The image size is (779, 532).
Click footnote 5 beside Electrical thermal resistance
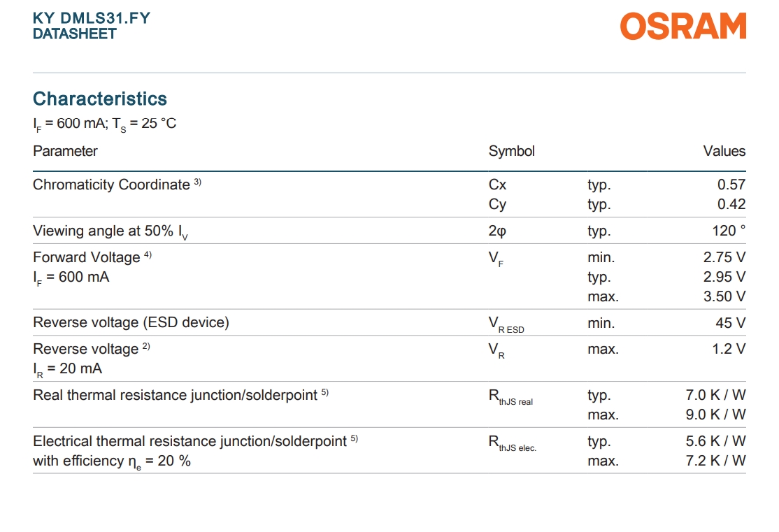pyautogui.click(x=355, y=438)
